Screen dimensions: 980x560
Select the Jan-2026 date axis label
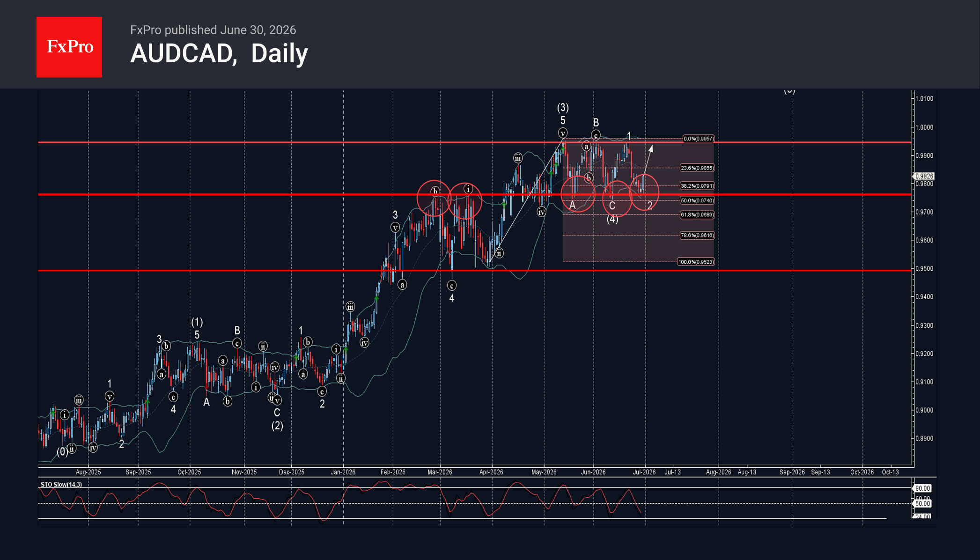tap(343, 472)
